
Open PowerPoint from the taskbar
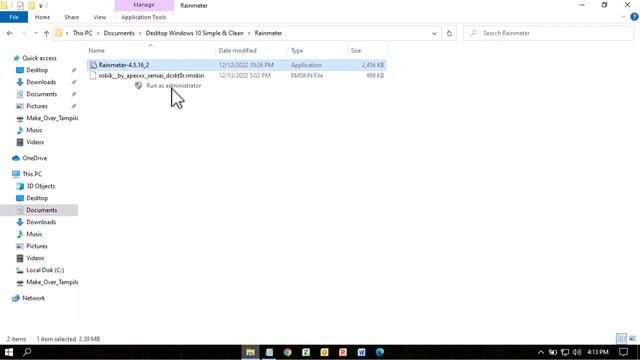343,352
